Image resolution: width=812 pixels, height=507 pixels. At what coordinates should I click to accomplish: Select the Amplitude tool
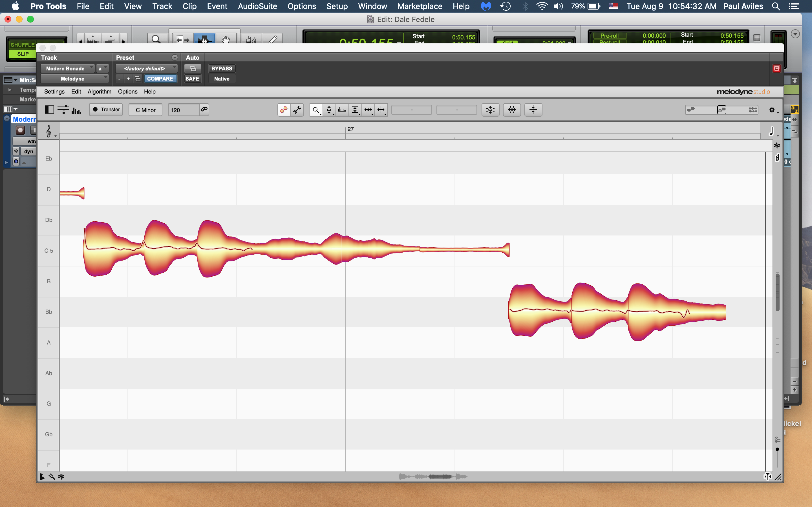click(355, 110)
